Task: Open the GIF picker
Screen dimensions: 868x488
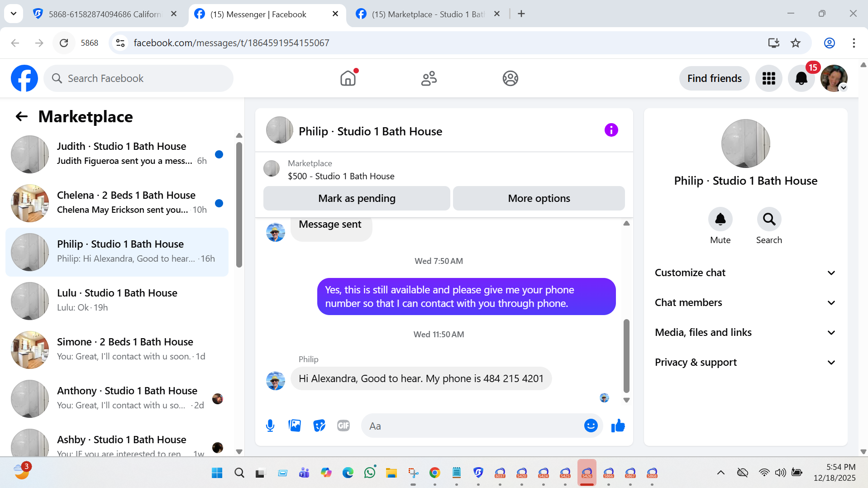Action: pos(343,426)
